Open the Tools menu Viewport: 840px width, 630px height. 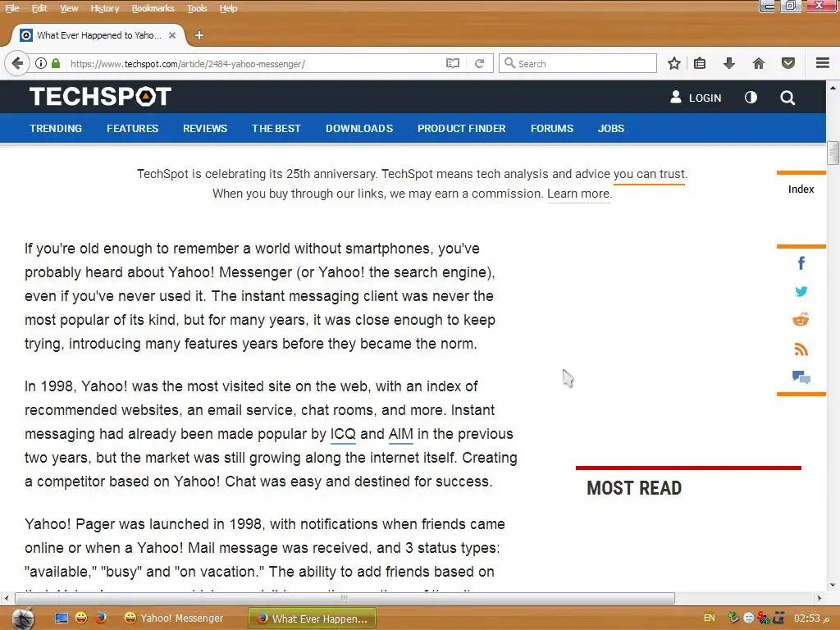(x=197, y=8)
